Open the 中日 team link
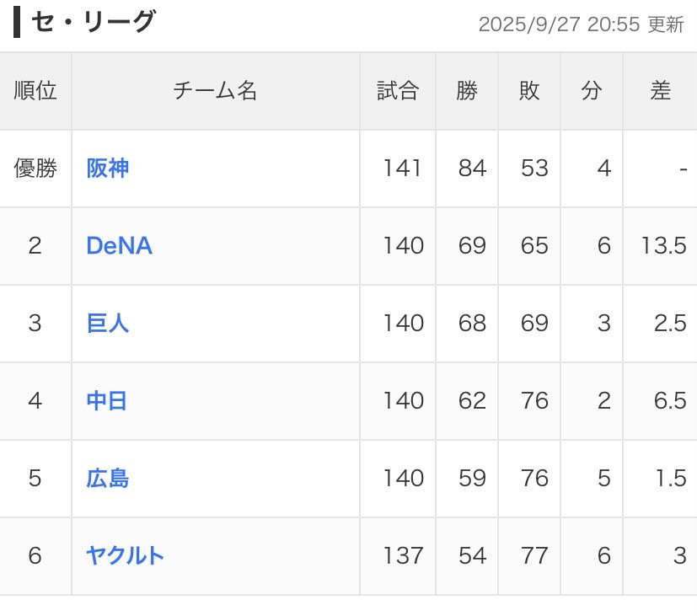The image size is (697, 616). 107,401
